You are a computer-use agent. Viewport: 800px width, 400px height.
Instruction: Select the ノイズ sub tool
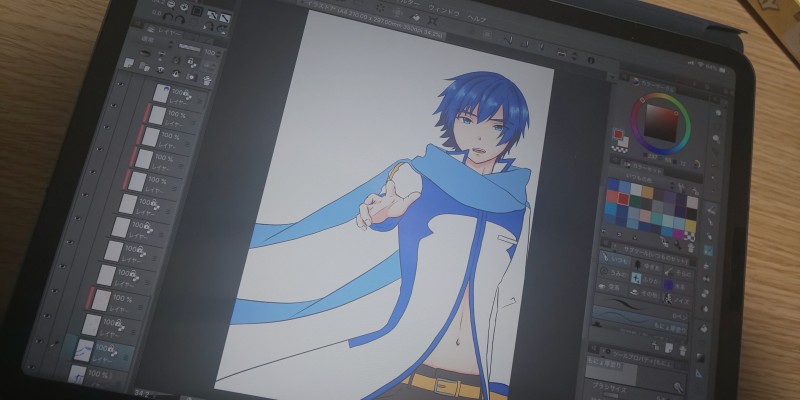[678, 300]
